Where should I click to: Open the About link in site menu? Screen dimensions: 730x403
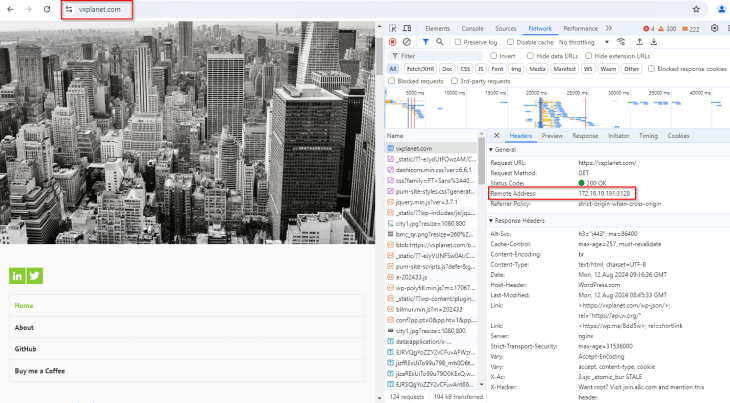24,327
